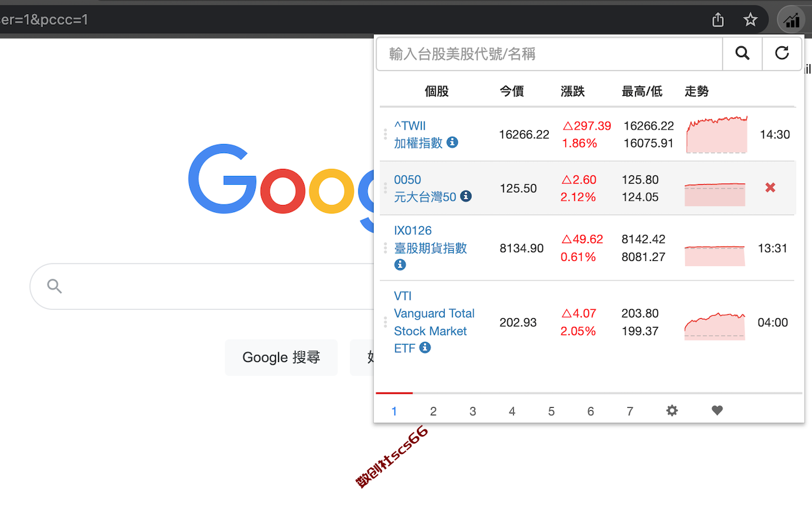Image resolution: width=812 pixels, height=508 pixels.
Task: Click the magnifier search button in stock popup
Action: click(742, 53)
